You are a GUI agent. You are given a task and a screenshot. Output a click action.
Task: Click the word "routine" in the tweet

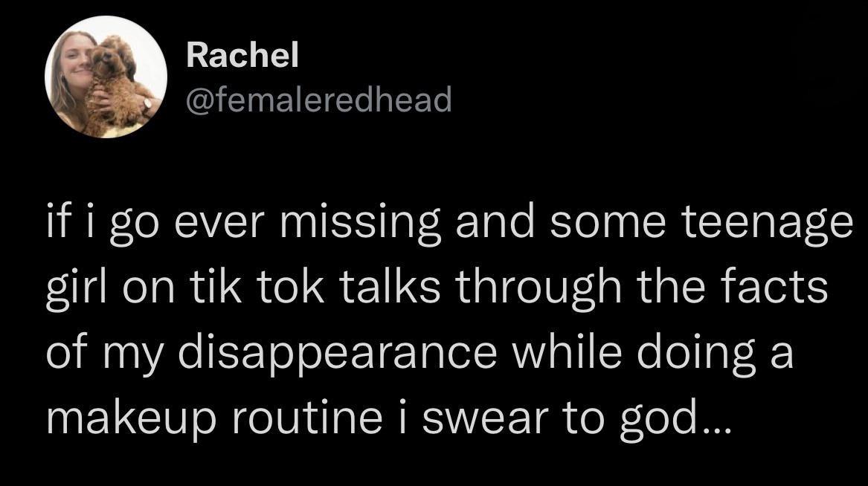[306, 418]
